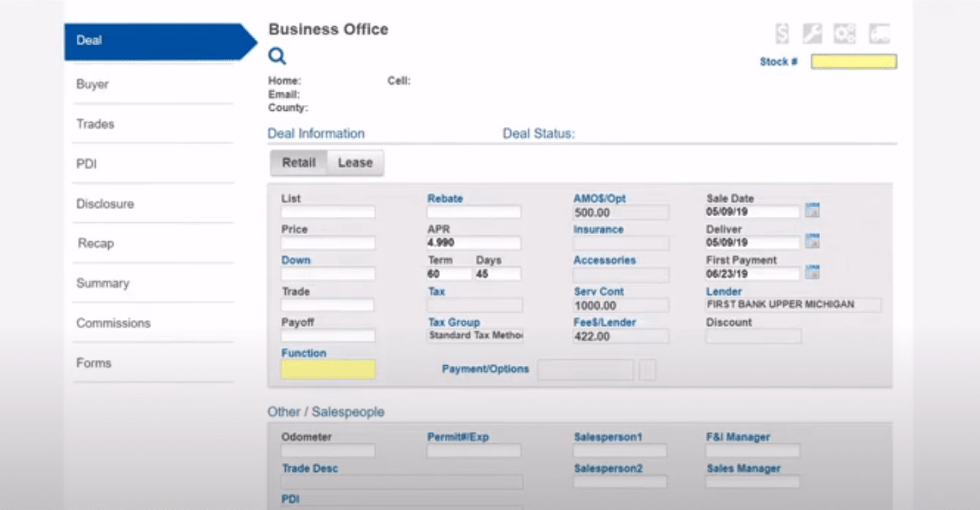
Task: Go to the Buyer tab in sidebar
Action: (x=92, y=85)
